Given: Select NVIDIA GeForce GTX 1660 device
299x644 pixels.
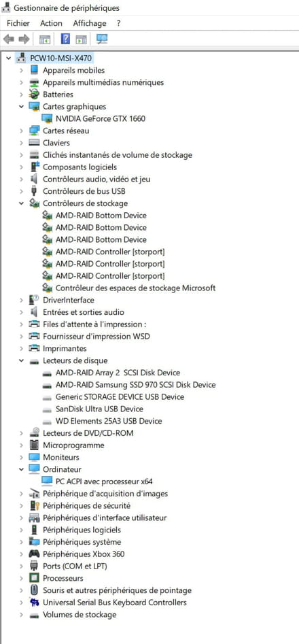Looking at the screenshot, I should [x=101, y=119].
